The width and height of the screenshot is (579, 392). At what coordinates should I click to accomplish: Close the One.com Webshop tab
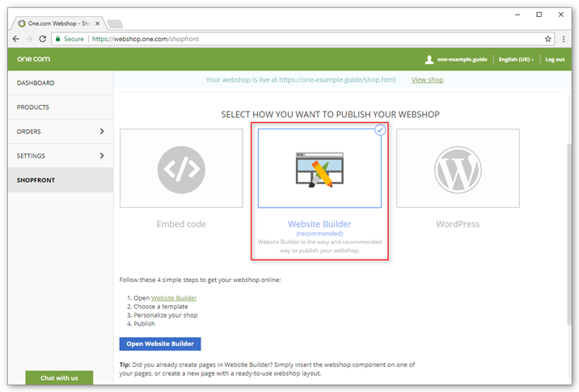tap(98, 23)
